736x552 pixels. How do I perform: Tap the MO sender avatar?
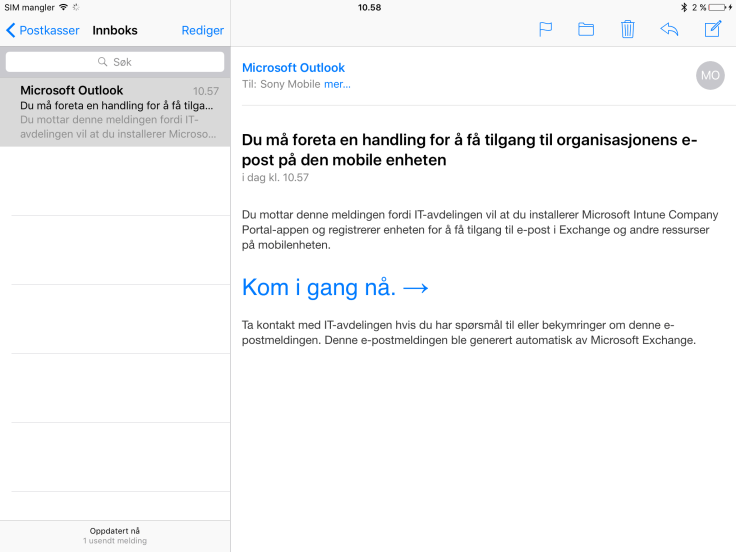click(x=709, y=75)
